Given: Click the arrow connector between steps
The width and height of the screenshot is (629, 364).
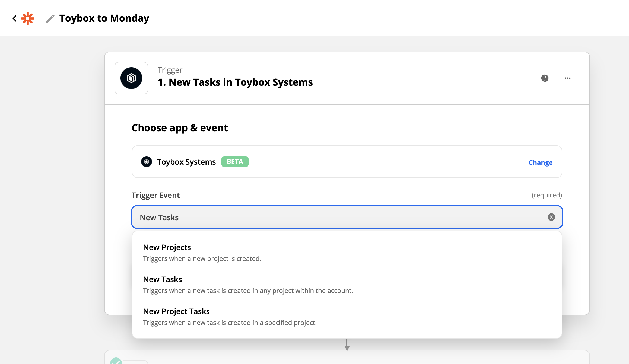Looking at the screenshot, I should (347, 345).
